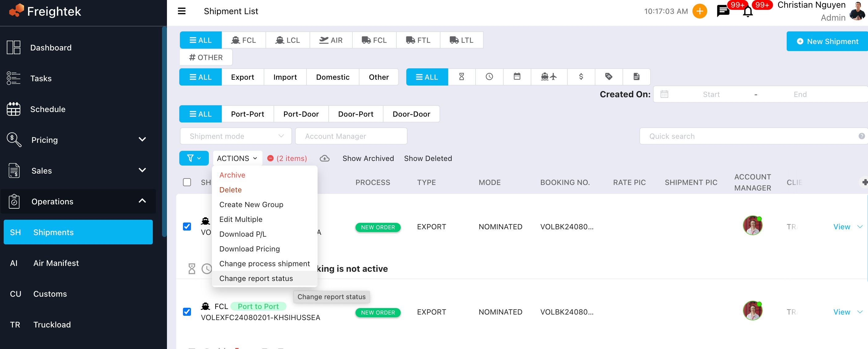Click the hamburger menu icon beside Shipment List

pos(182,11)
